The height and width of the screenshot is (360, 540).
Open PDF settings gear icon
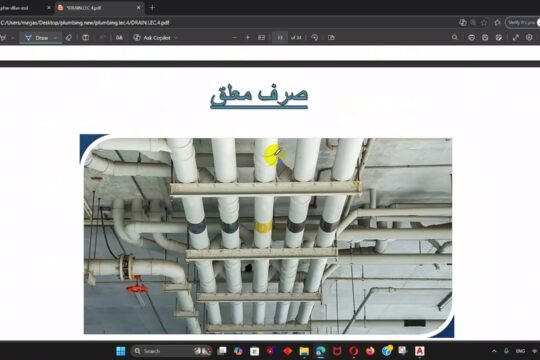click(529, 38)
